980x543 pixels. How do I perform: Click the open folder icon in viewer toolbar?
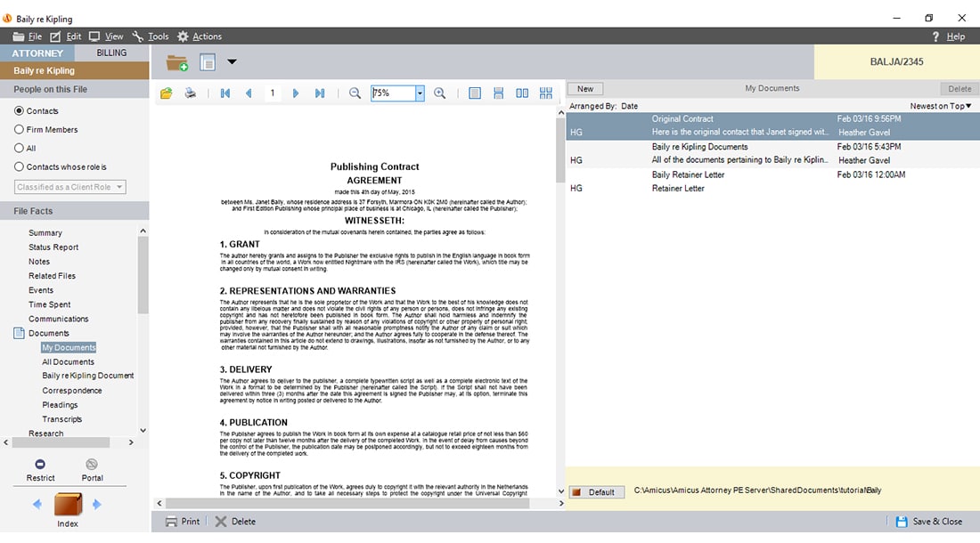(167, 93)
